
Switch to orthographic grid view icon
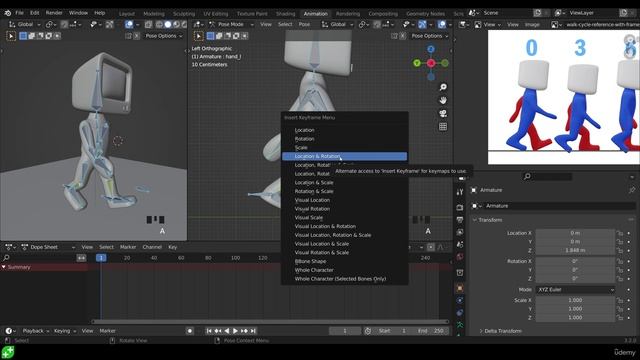443,127
